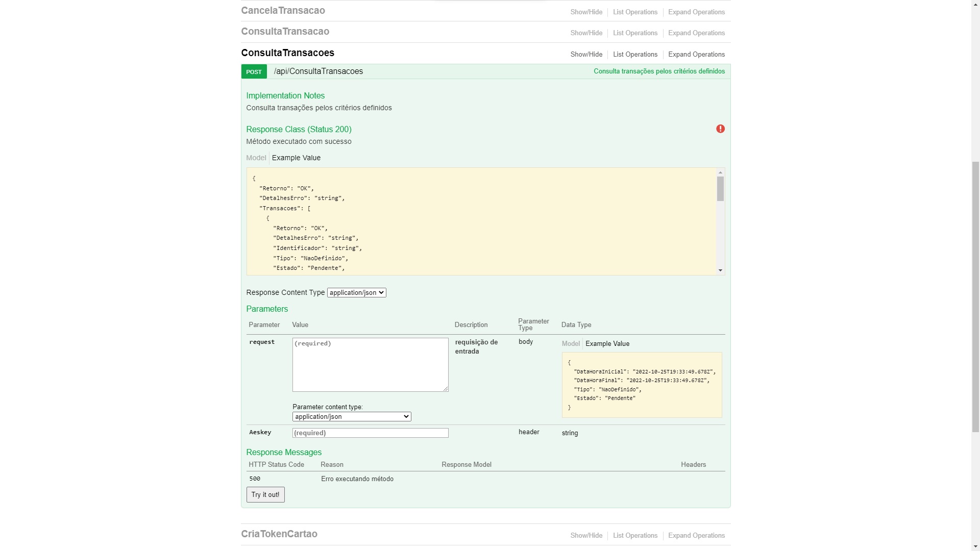Click the request body text area

pyautogui.click(x=370, y=365)
